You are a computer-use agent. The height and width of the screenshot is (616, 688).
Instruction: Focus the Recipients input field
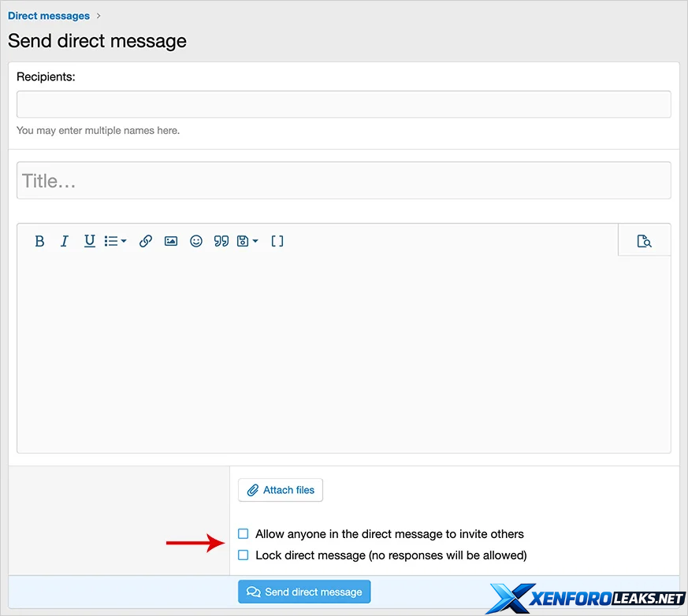pos(344,104)
